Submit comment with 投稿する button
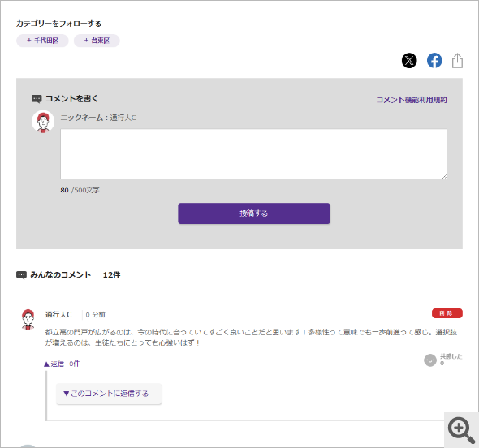The image size is (479, 448). 254,213
